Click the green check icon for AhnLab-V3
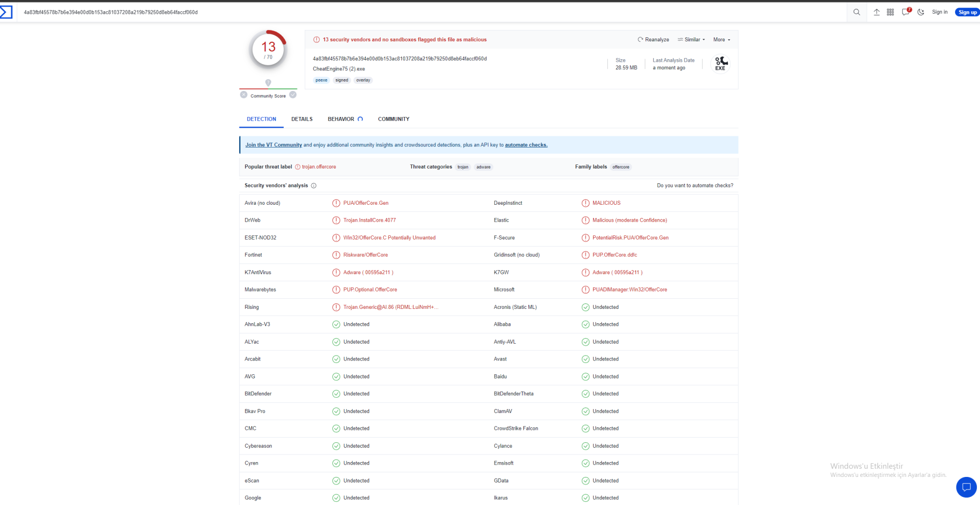This screenshot has height=505, width=980. tap(336, 325)
